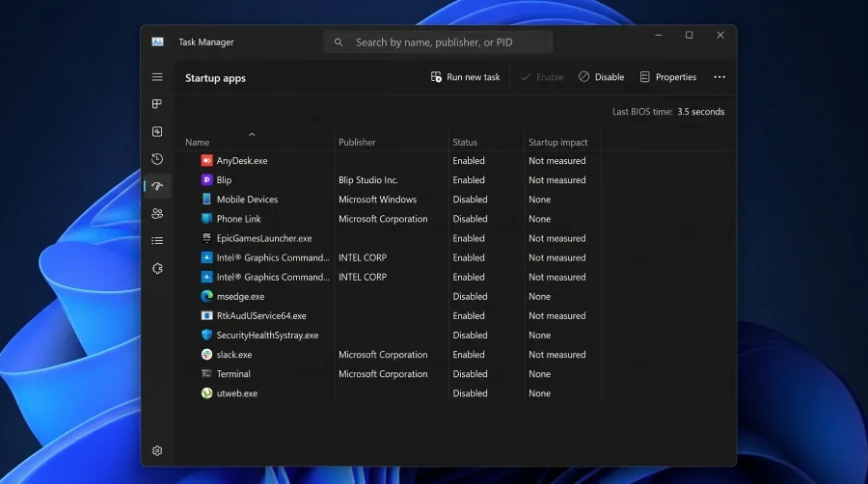Open the Performance page icon

[157, 132]
